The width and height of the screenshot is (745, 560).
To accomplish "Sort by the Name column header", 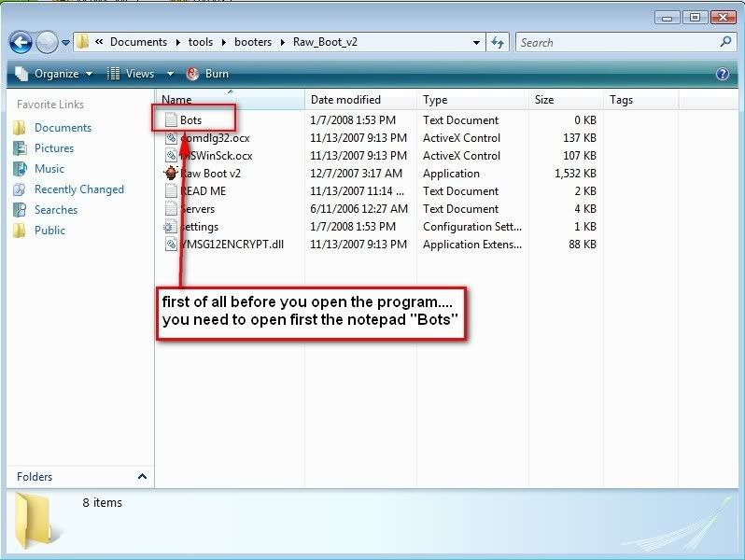I will pyautogui.click(x=230, y=100).
